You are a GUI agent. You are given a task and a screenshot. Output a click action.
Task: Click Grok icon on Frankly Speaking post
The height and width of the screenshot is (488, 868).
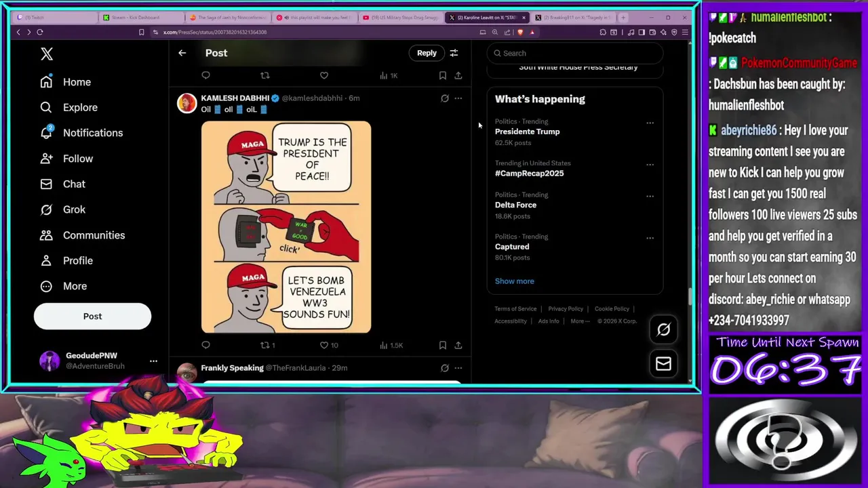[445, 368]
